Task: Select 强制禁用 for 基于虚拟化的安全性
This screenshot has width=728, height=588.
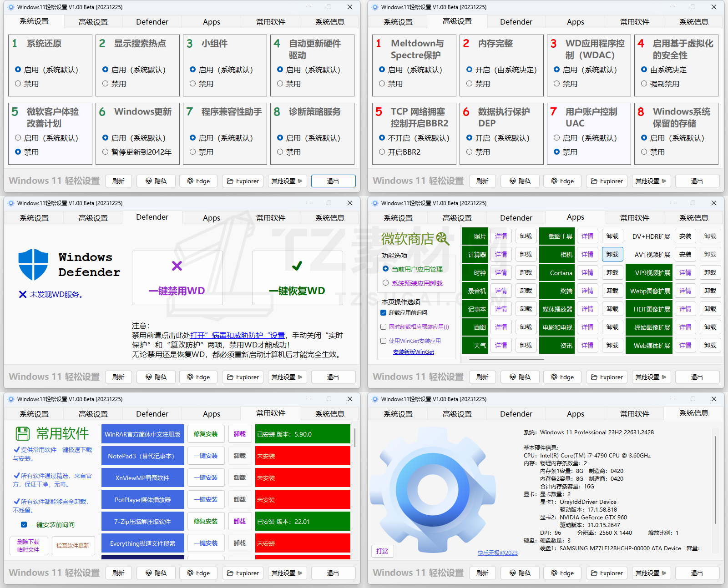Action: [644, 84]
